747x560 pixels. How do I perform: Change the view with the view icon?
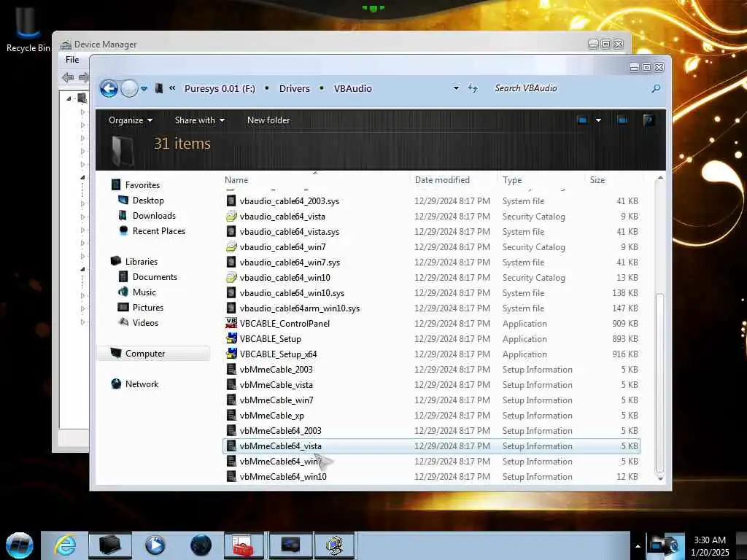click(x=582, y=120)
